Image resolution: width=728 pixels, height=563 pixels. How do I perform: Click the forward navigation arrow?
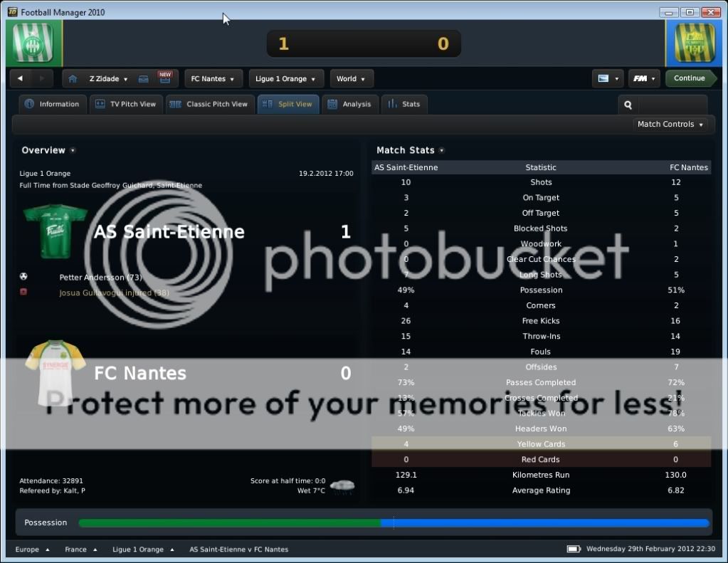tap(43, 78)
